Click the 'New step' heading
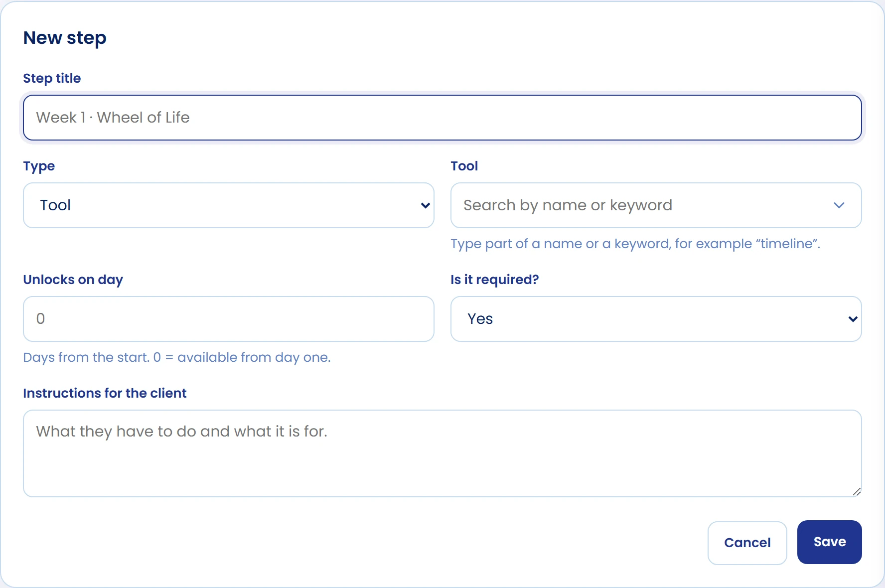 pos(65,38)
